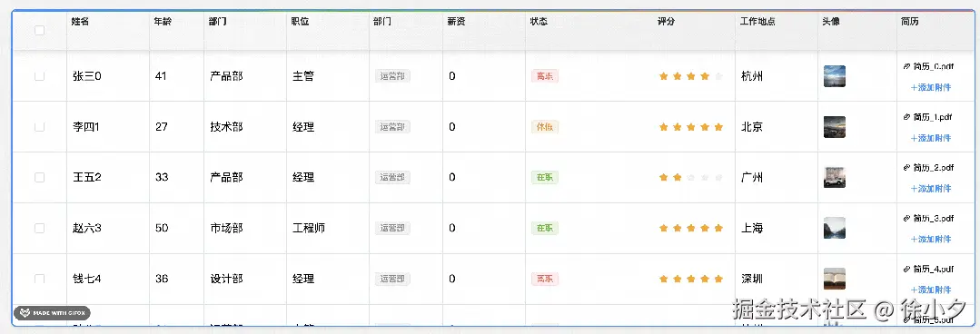Click the second star in 钱七4's rating

[x=677, y=279]
